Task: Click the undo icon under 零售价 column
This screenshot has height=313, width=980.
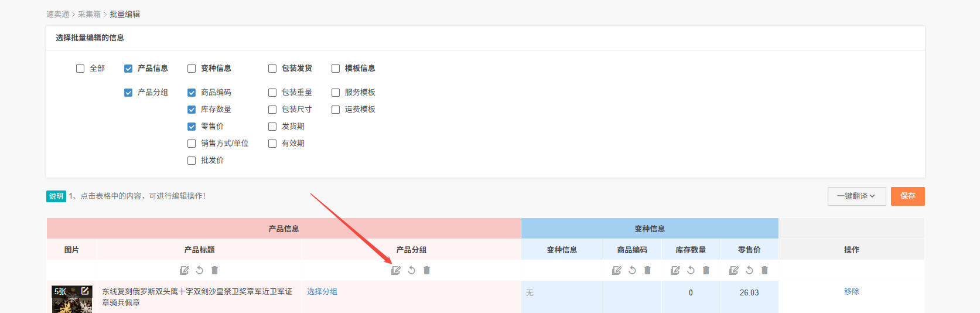Action: [749, 270]
